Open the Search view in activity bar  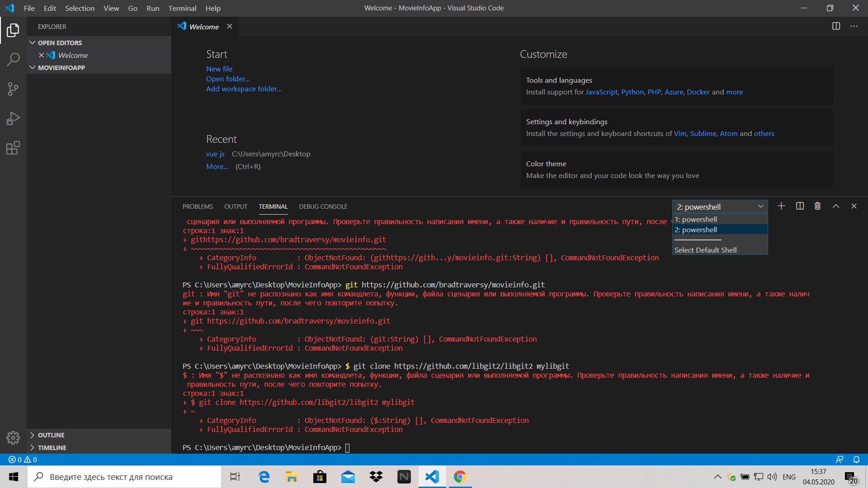[13, 59]
